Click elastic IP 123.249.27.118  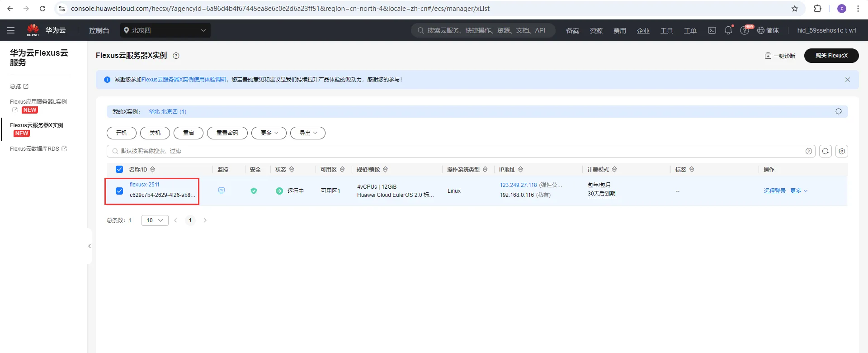pos(518,185)
